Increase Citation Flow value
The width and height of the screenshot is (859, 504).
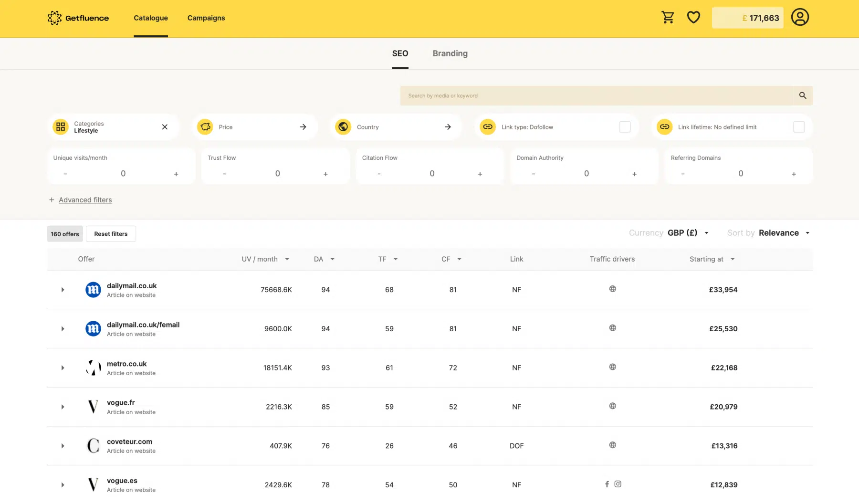(x=480, y=174)
